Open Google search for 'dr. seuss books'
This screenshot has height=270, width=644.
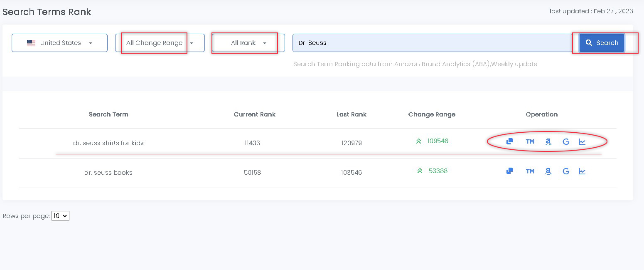(566, 171)
